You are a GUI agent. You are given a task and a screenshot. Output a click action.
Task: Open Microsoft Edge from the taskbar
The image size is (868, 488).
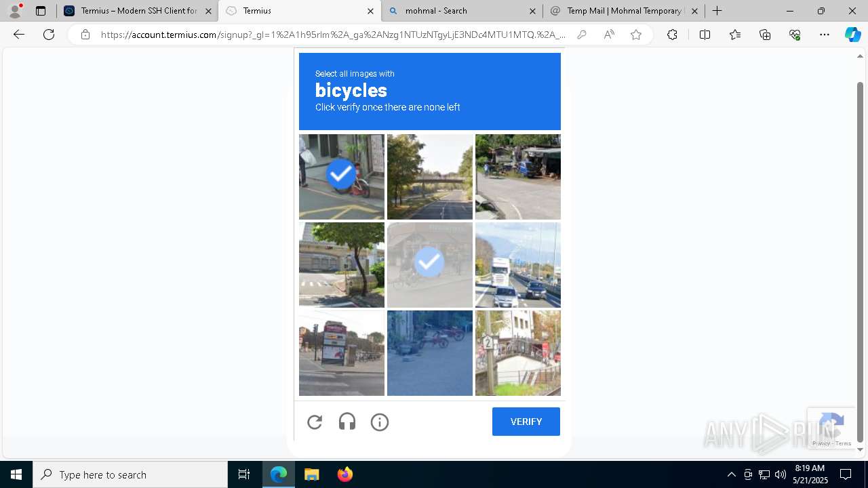click(x=279, y=474)
